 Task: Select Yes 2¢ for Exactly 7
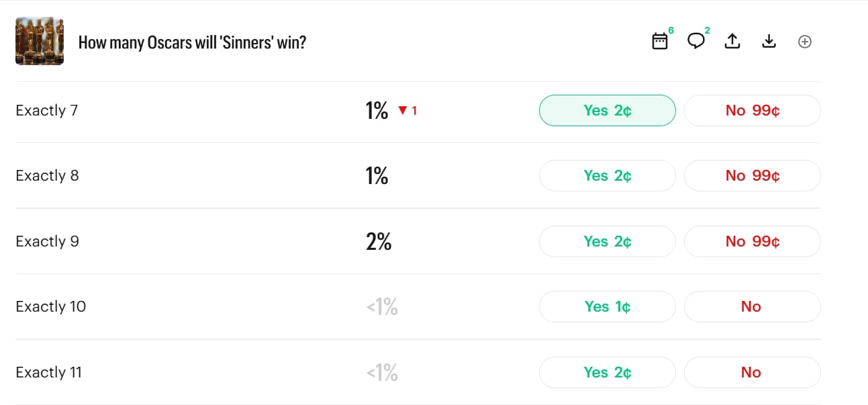(x=607, y=111)
